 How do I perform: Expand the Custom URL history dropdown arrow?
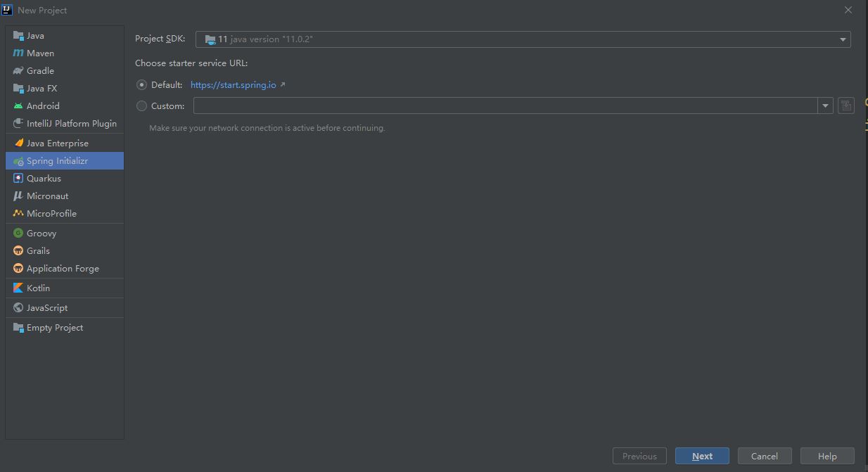[825, 106]
